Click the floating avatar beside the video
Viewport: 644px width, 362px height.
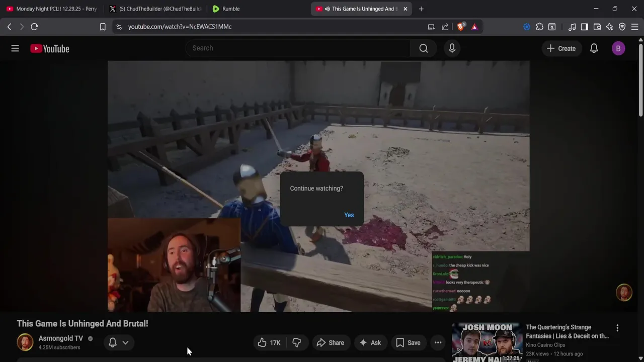(624, 293)
